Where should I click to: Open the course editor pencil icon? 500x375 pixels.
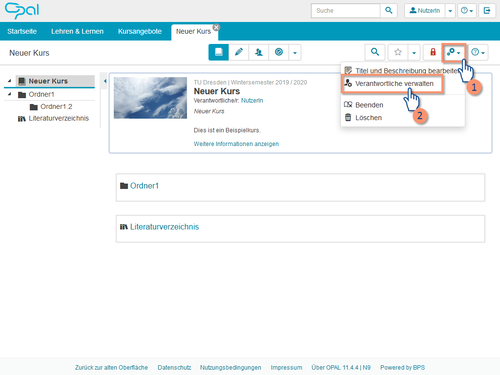239,52
